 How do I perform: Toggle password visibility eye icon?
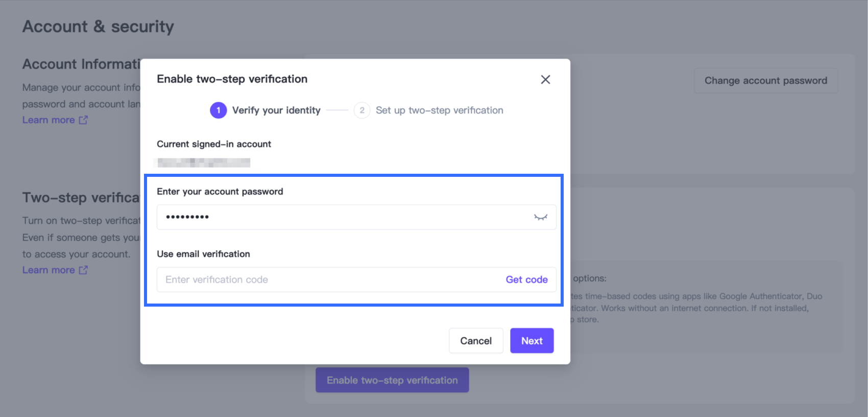[x=541, y=217]
